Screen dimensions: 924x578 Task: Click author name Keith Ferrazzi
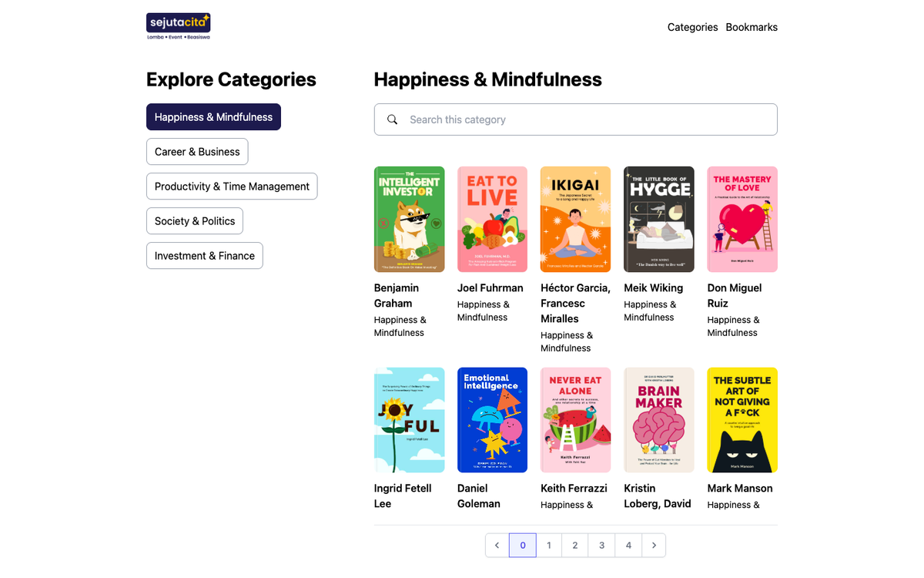(x=574, y=489)
